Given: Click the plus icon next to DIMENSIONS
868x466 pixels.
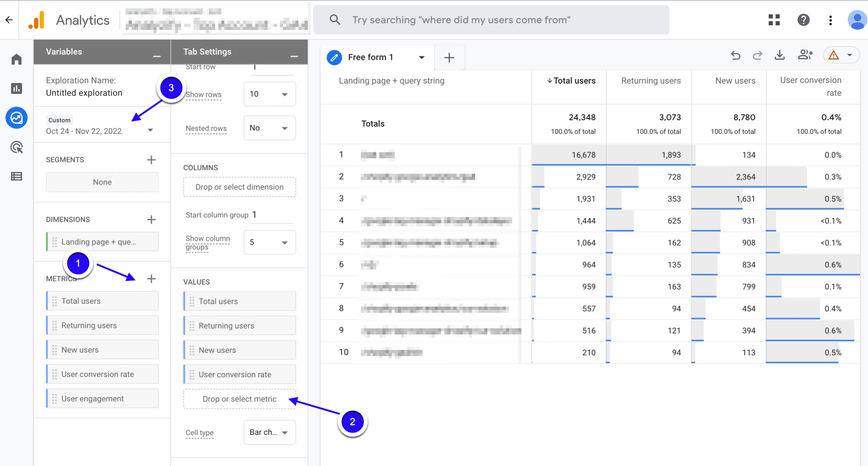Looking at the screenshot, I should [152, 220].
